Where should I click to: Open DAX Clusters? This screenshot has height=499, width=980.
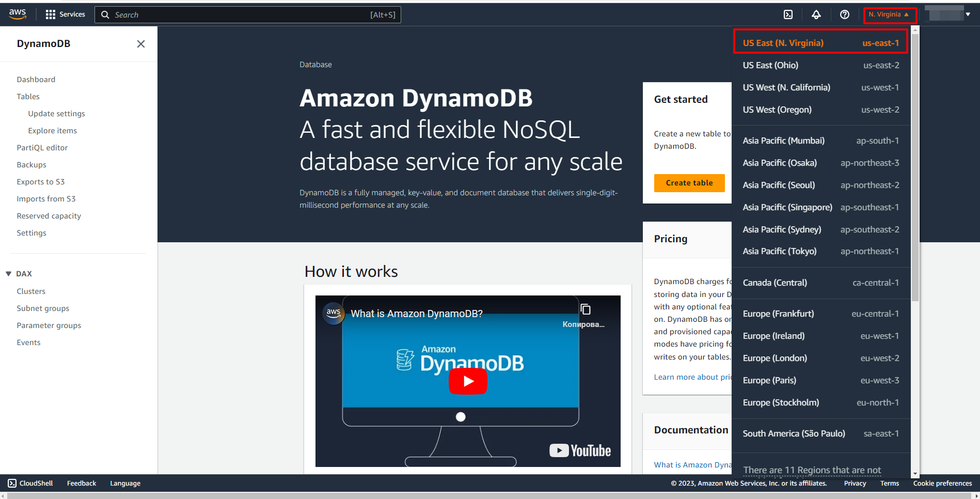tap(31, 291)
